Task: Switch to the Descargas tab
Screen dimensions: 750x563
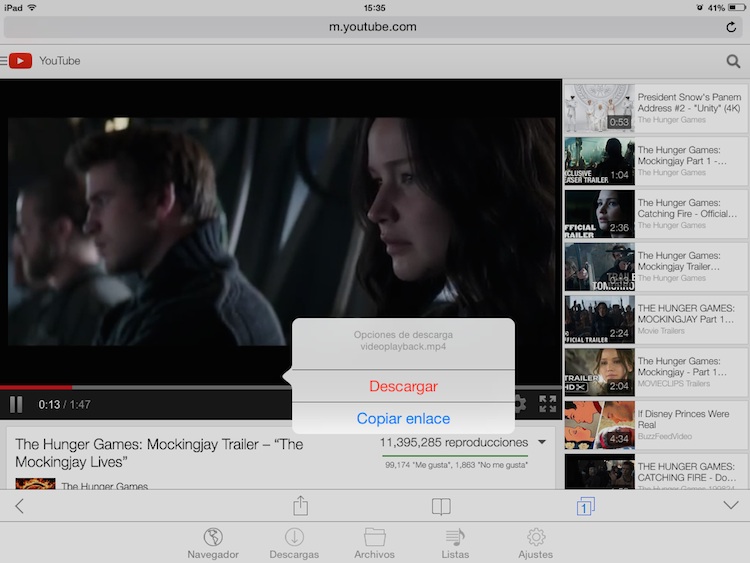Action: pyautogui.click(x=294, y=543)
